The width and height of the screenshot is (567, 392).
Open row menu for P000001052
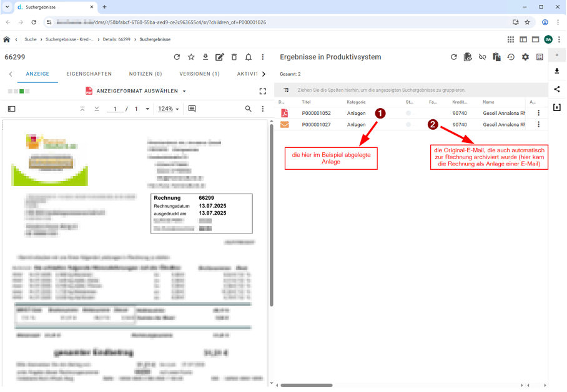(538, 113)
